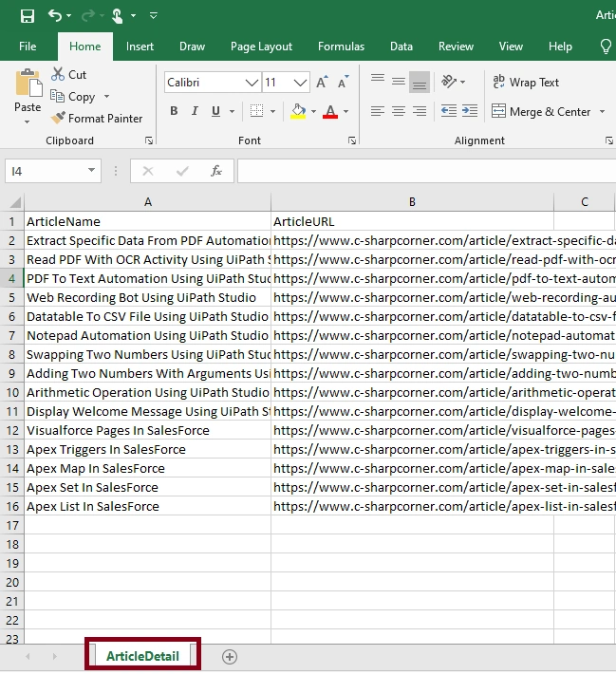
Task: Click the Tell Me lightbulb icon
Action: click(x=606, y=47)
